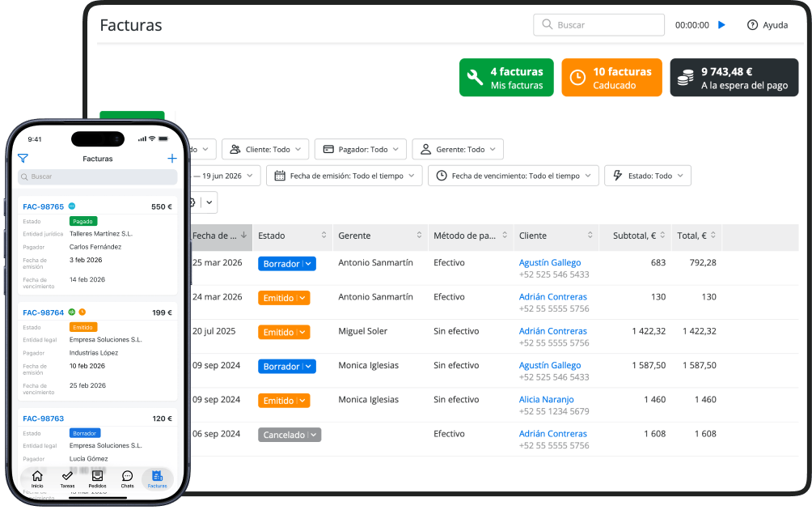Go to Inicio tab in phone

[37, 479]
